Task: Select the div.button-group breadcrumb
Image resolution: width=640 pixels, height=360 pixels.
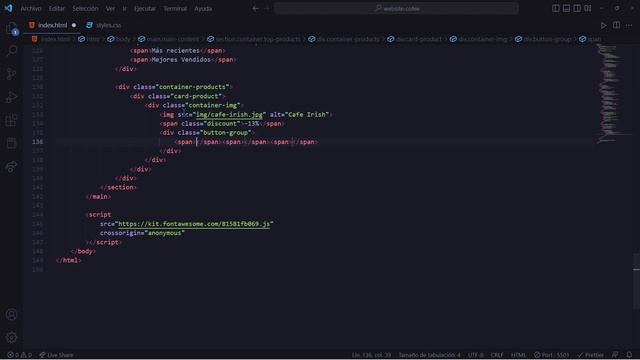Action: (x=543, y=39)
